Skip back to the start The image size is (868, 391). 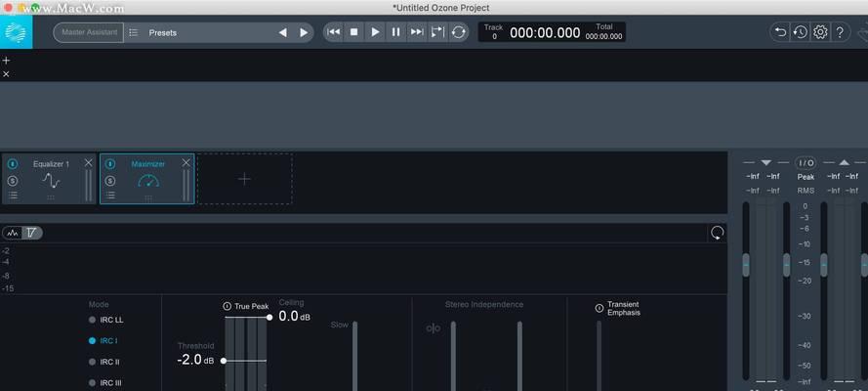(334, 32)
